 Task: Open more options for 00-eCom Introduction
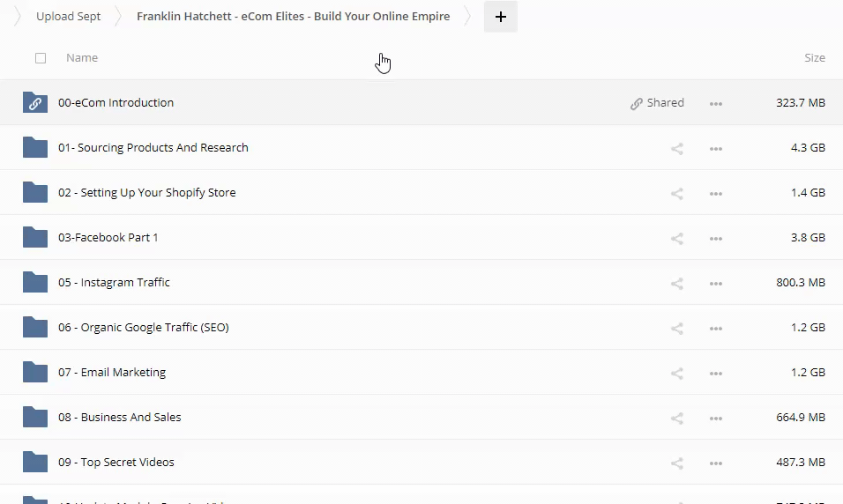click(x=716, y=103)
